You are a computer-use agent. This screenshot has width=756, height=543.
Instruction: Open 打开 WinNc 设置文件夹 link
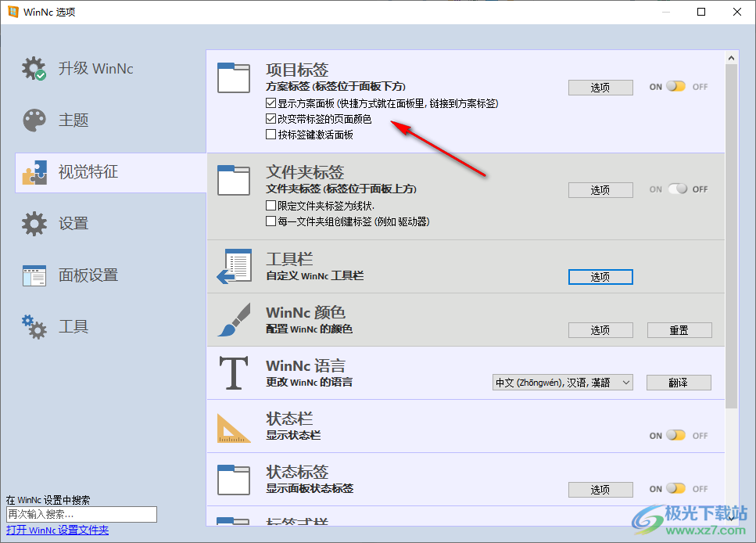click(57, 530)
